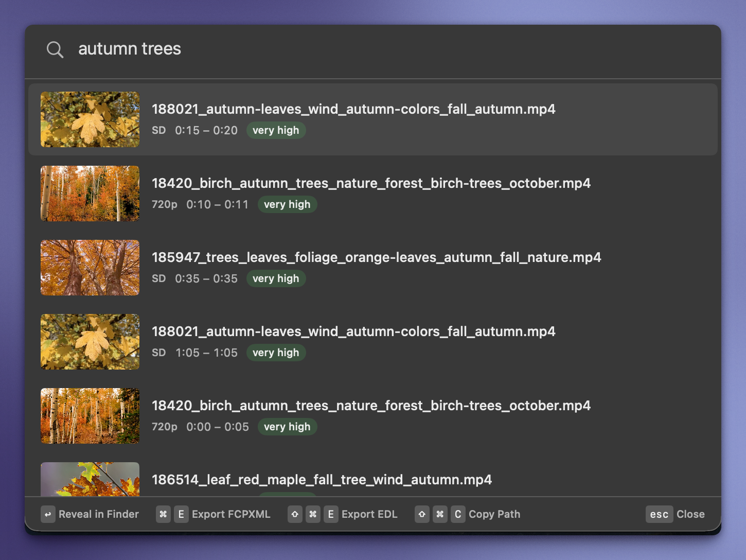
Task: Click the magnifying glass search icon
Action: pos(55,49)
